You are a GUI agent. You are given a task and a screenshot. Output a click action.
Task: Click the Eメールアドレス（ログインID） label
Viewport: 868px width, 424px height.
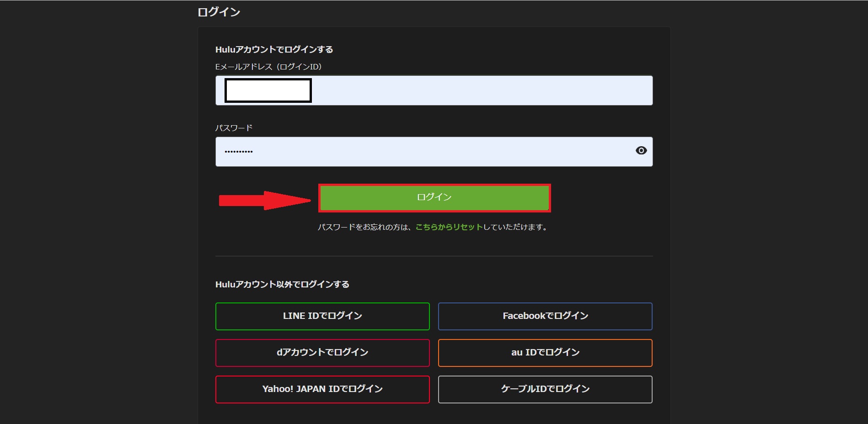268,67
